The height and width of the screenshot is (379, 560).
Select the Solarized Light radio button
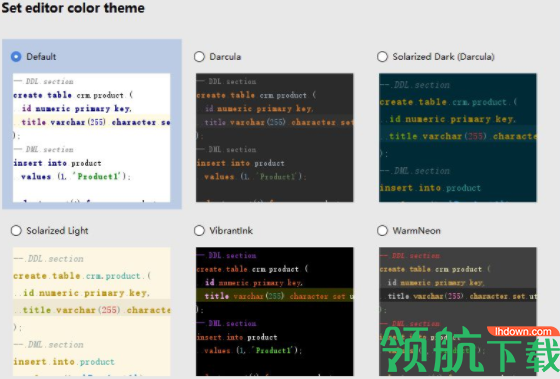point(16,231)
